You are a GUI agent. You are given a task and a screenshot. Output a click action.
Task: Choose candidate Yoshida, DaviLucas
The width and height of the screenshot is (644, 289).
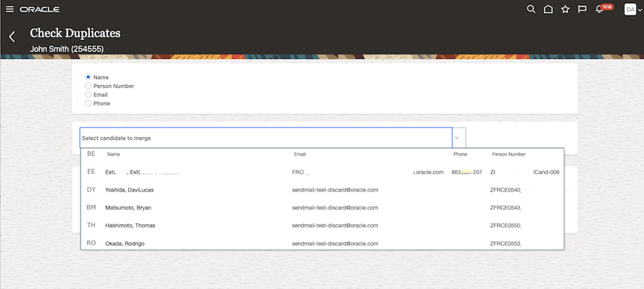pos(322,190)
